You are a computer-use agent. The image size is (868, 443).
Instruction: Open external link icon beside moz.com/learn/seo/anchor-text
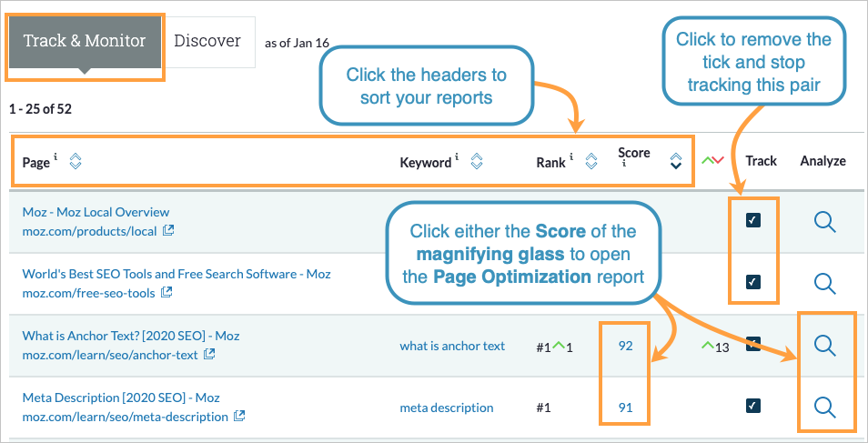pos(210,355)
